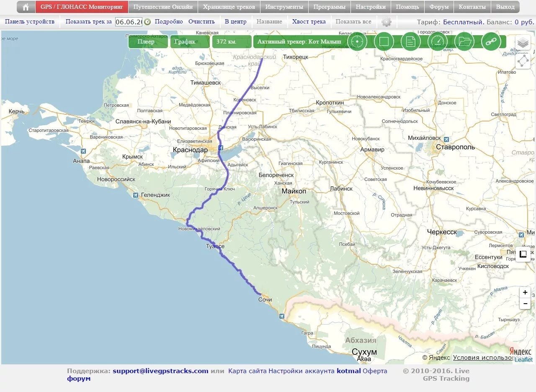Open the Хранилище треков tab

(x=229, y=7)
